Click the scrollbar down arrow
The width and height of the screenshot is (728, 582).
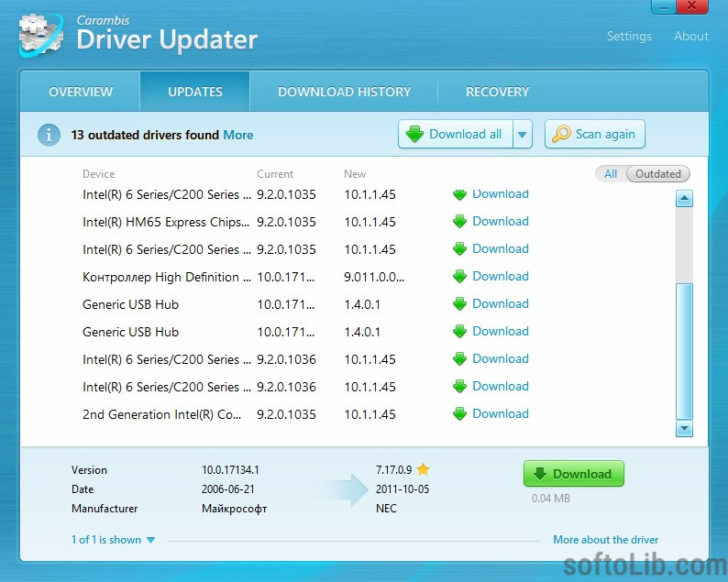click(684, 428)
